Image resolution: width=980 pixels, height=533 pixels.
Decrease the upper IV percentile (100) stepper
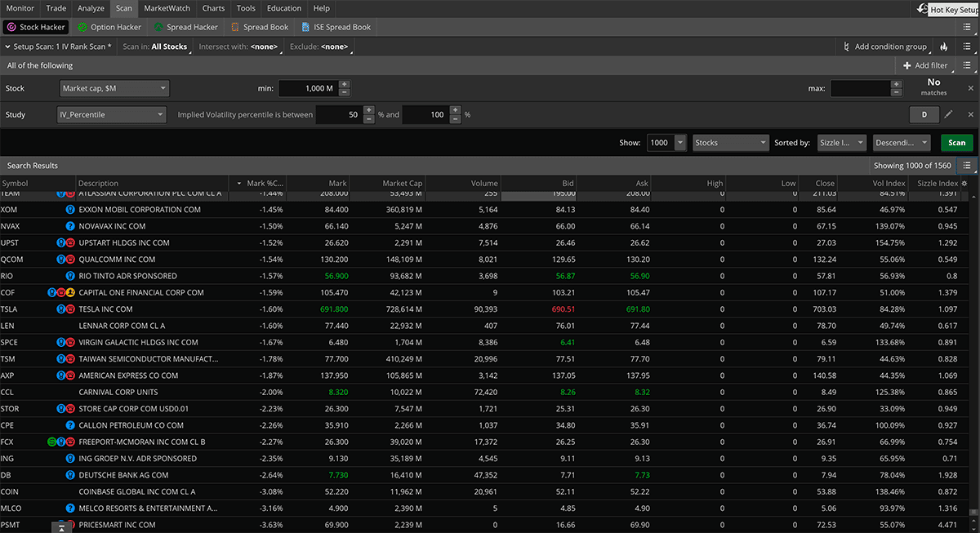455,118
